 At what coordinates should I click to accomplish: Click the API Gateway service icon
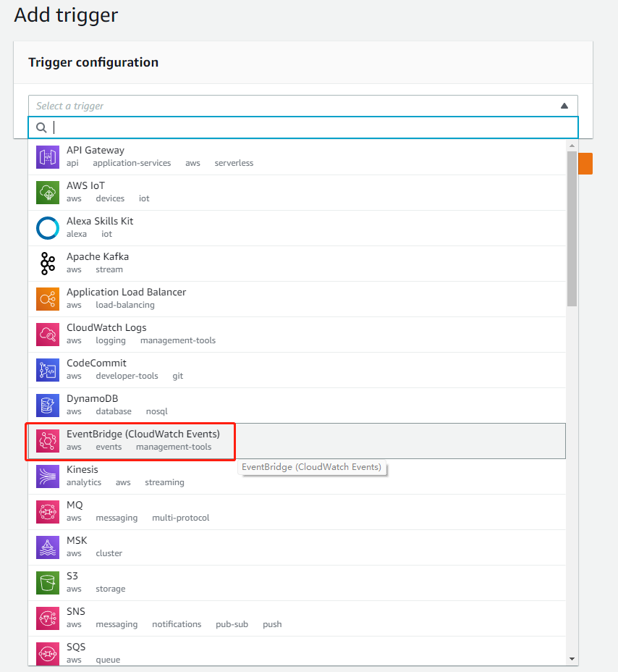(x=48, y=156)
